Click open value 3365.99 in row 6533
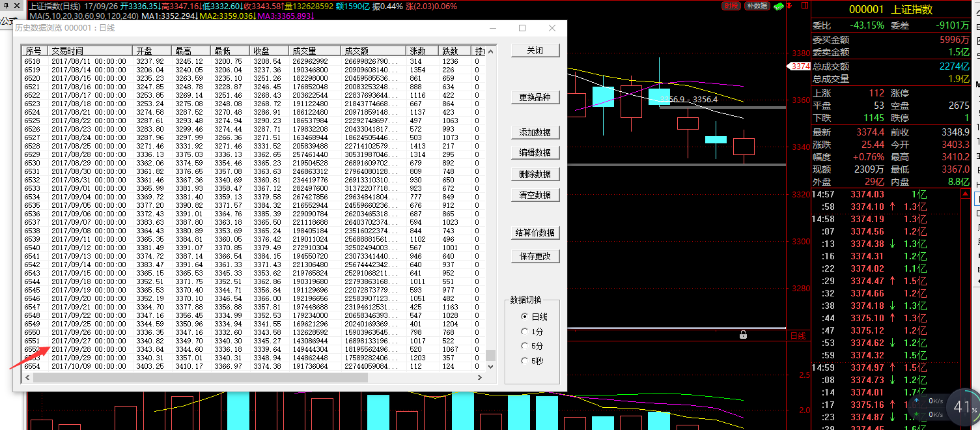This screenshot has width=980, height=430. pyautogui.click(x=150, y=188)
